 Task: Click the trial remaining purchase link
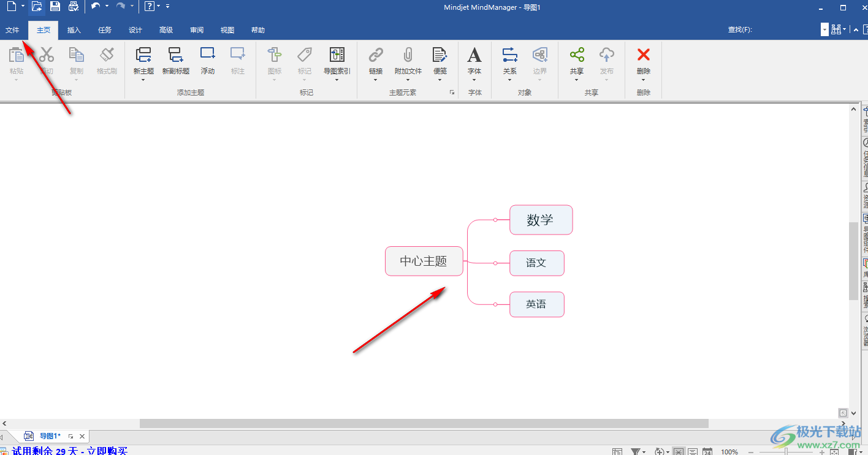[69, 451]
